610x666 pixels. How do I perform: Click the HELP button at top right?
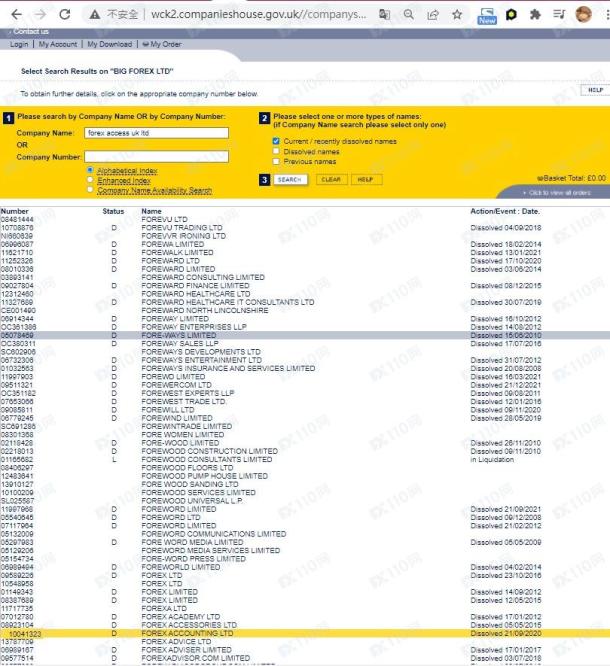tap(595, 90)
